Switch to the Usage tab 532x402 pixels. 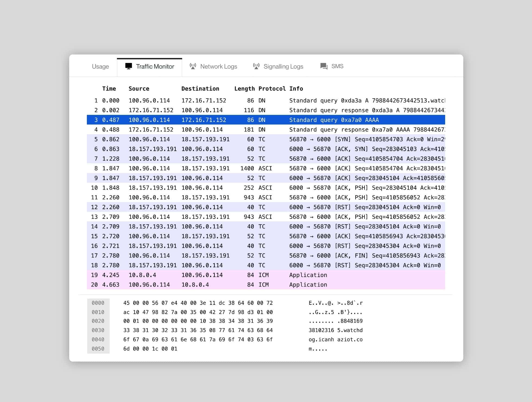[100, 66]
